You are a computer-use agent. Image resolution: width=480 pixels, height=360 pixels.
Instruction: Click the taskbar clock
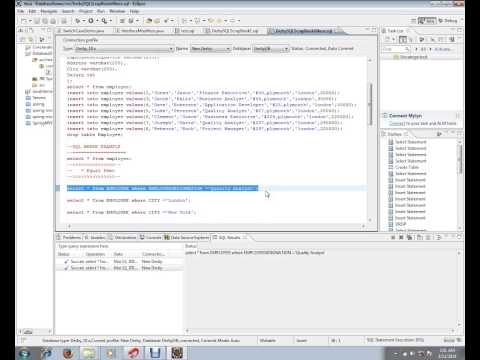pyautogui.click(x=447, y=353)
